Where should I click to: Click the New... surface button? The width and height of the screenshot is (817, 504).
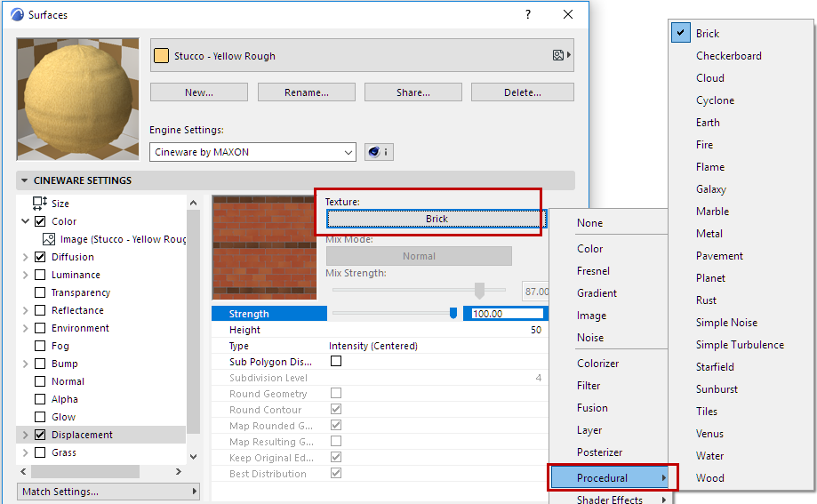pyautogui.click(x=199, y=92)
